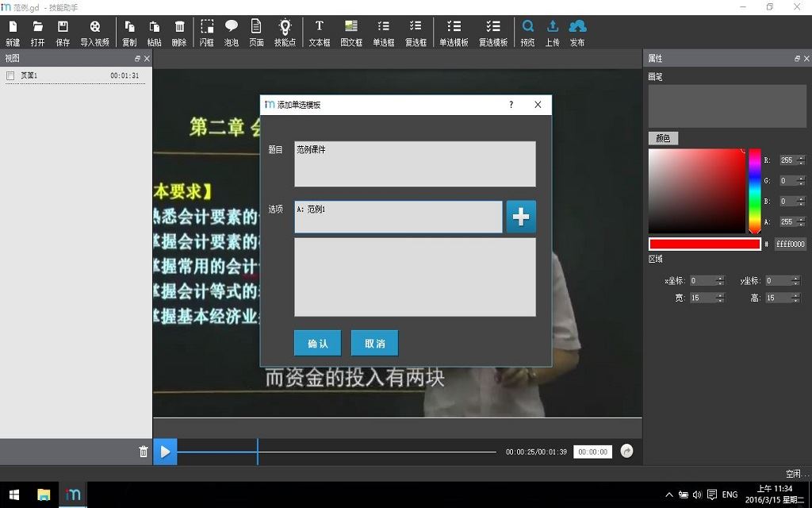Click the 复制 copy icon
The image size is (812, 508).
pos(129,33)
